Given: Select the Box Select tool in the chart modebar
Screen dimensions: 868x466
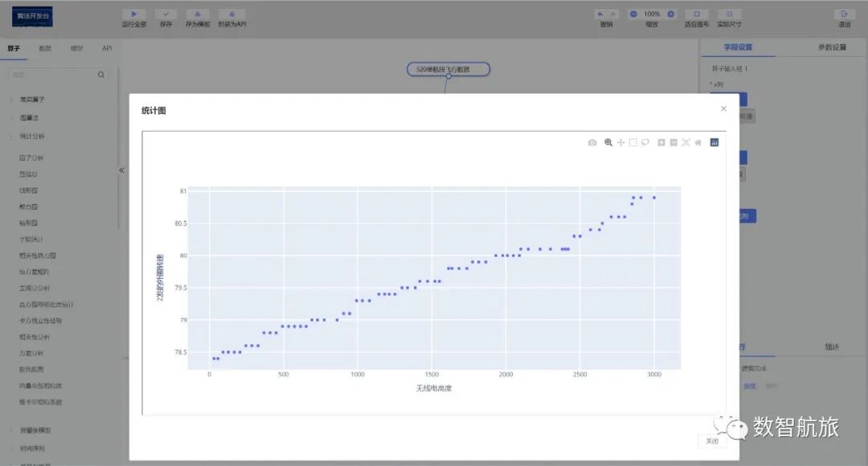Looking at the screenshot, I should pyautogui.click(x=633, y=143).
